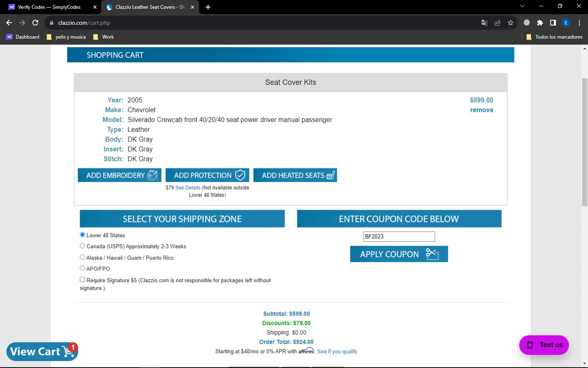
Task: View site information lock icon
Action: click(51, 23)
